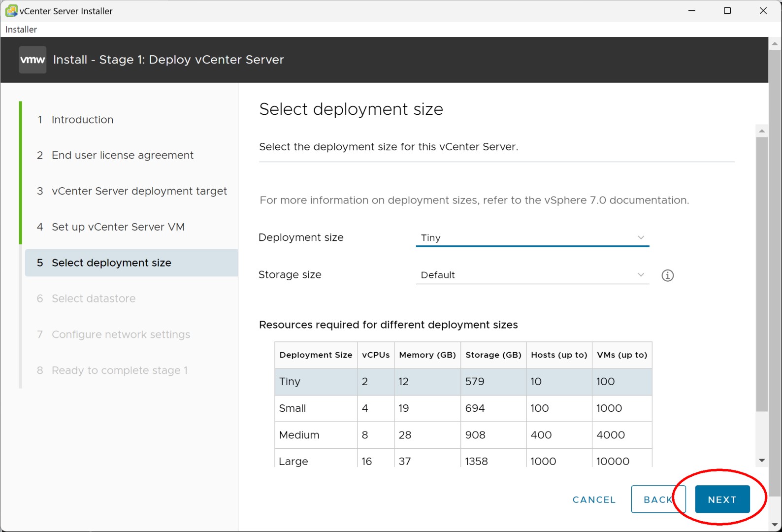
Task: Click the Small row label
Action: pyautogui.click(x=293, y=408)
